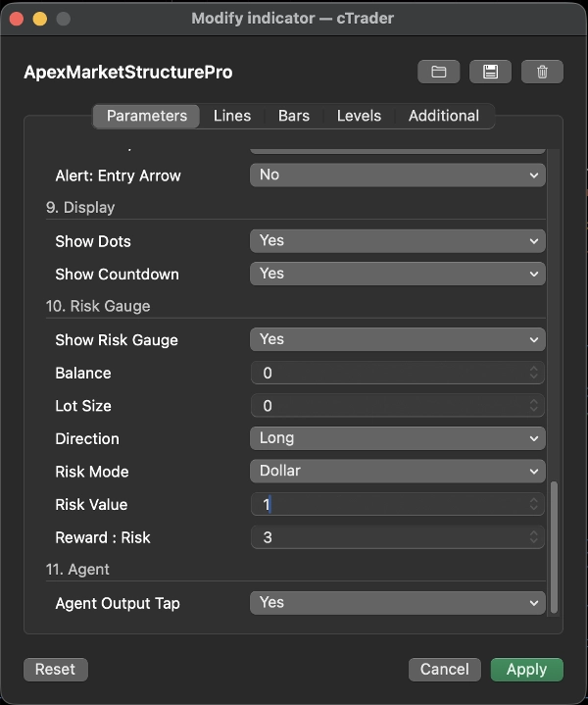Click the Reward : Risk stepper arrows

[533, 537]
